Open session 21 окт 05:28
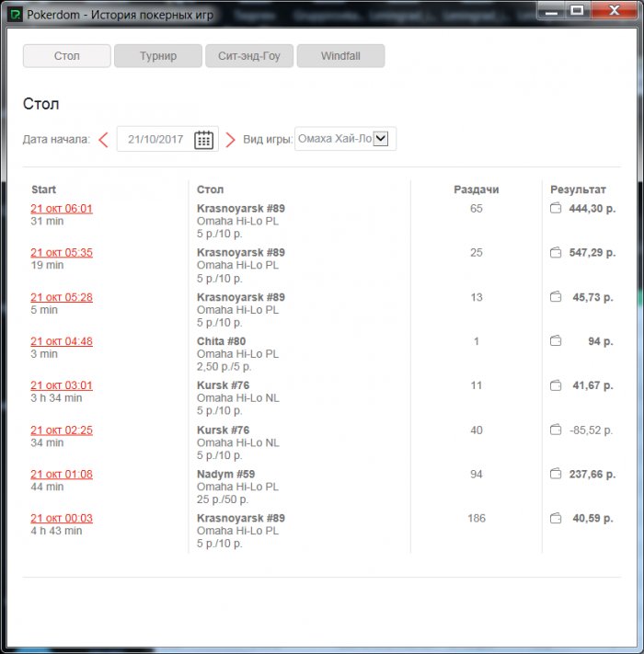This screenshot has height=654, width=644. pos(62,297)
